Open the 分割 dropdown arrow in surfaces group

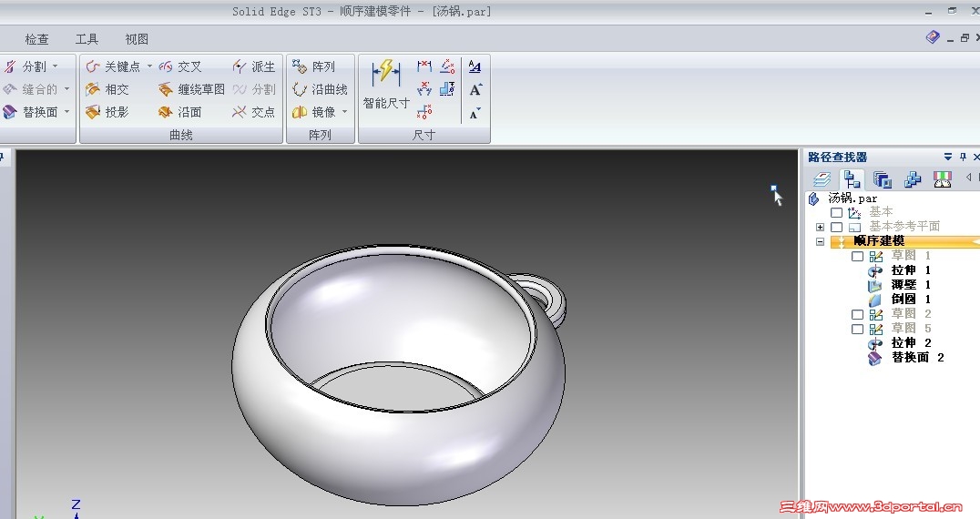(x=55, y=66)
